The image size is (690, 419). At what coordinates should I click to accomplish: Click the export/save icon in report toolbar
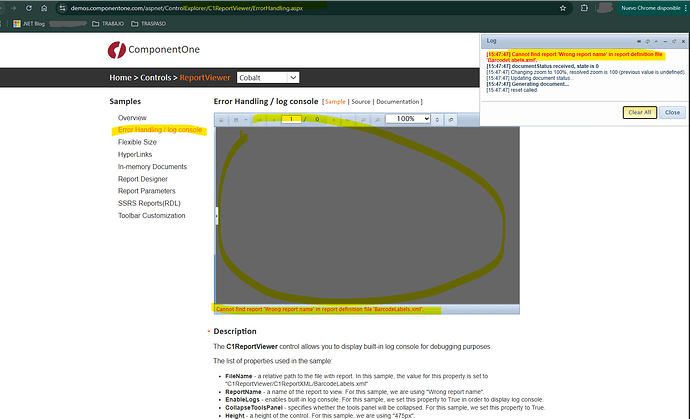coord(235,119)
